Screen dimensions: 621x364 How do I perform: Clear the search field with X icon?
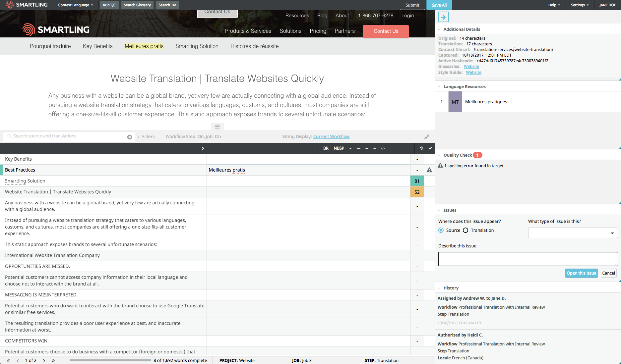pos(130,137)
